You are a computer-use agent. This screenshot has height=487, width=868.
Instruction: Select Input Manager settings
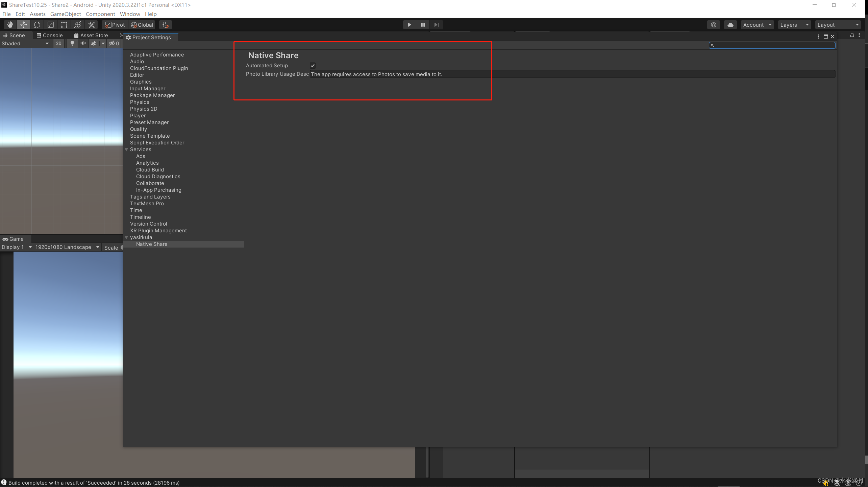point(147,89)
